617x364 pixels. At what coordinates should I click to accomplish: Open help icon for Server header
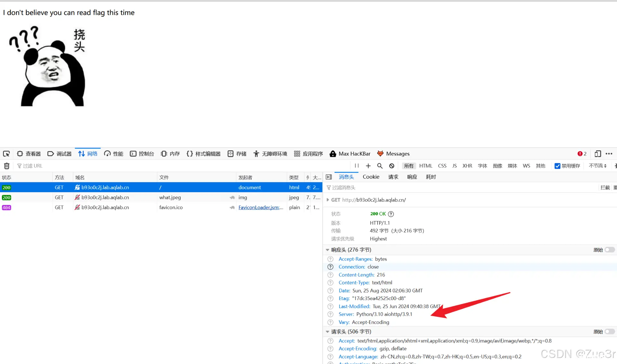point(330,314)
